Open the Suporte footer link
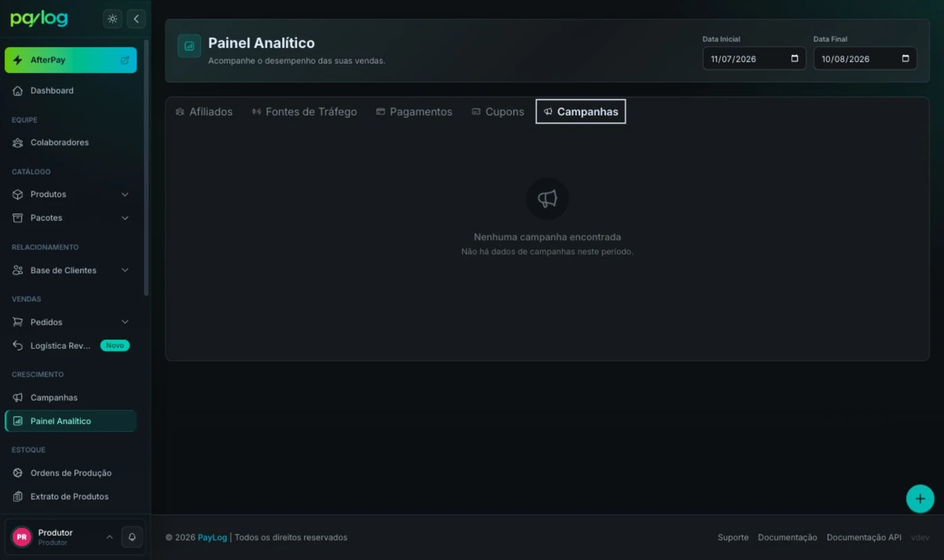Screen dimensions: 944x560 pos(733,537)
